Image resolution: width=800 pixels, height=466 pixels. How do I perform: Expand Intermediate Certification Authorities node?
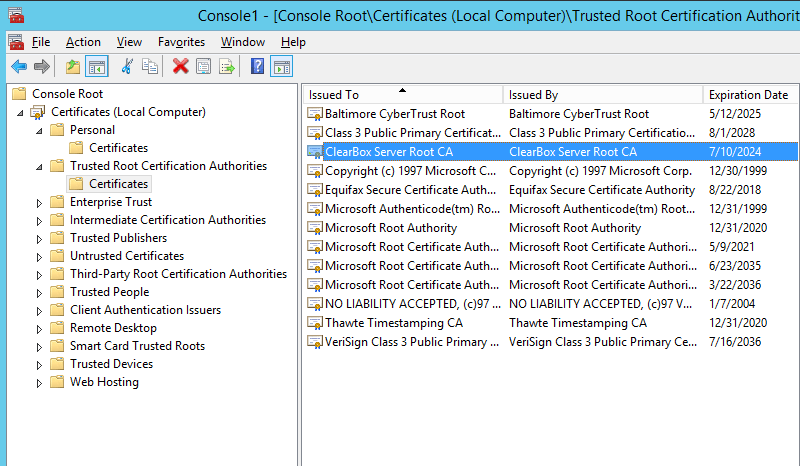click(39, 220)
